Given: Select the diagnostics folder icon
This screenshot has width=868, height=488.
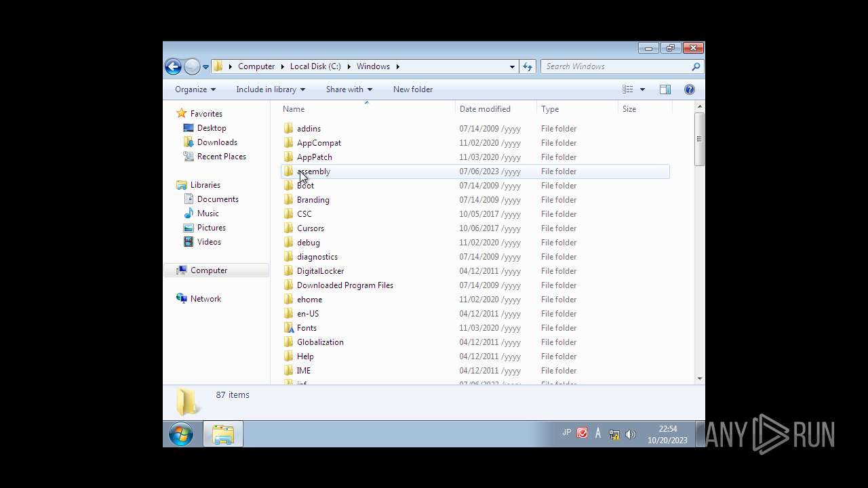Looking at the screenshot, I should pos(288,257).
